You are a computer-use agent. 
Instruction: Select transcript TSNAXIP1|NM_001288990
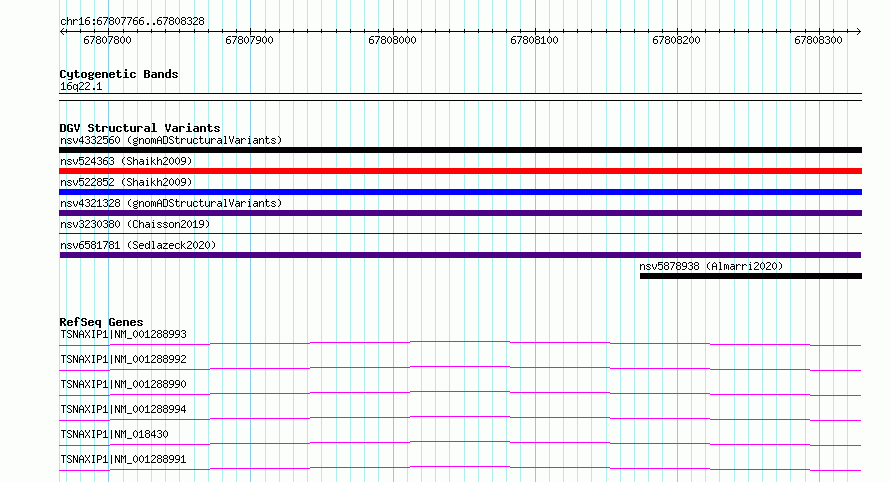pos(123,384)
